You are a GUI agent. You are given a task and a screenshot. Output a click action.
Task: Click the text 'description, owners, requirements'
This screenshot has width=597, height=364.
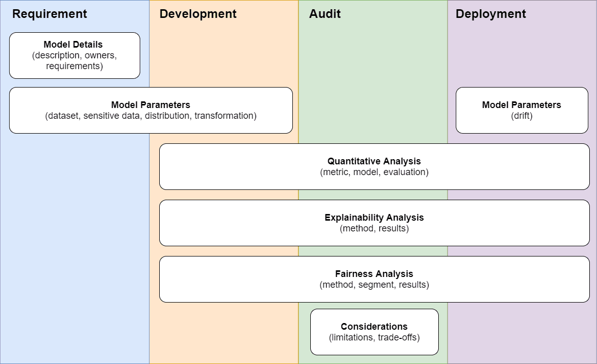pyautogui.click(x=74, y=60)
